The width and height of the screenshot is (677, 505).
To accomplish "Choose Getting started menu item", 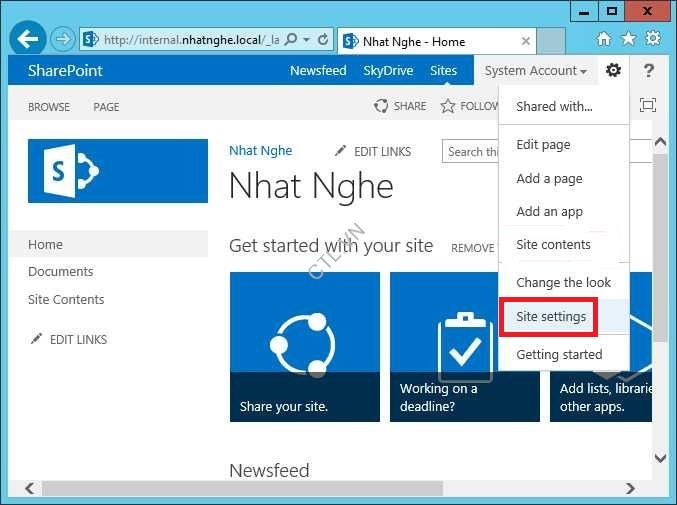I will (564, 354).
